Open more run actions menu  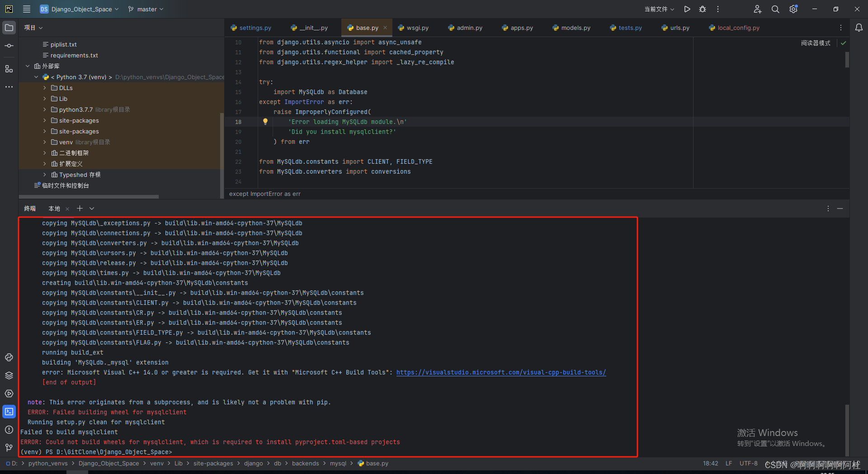[718, 9]
